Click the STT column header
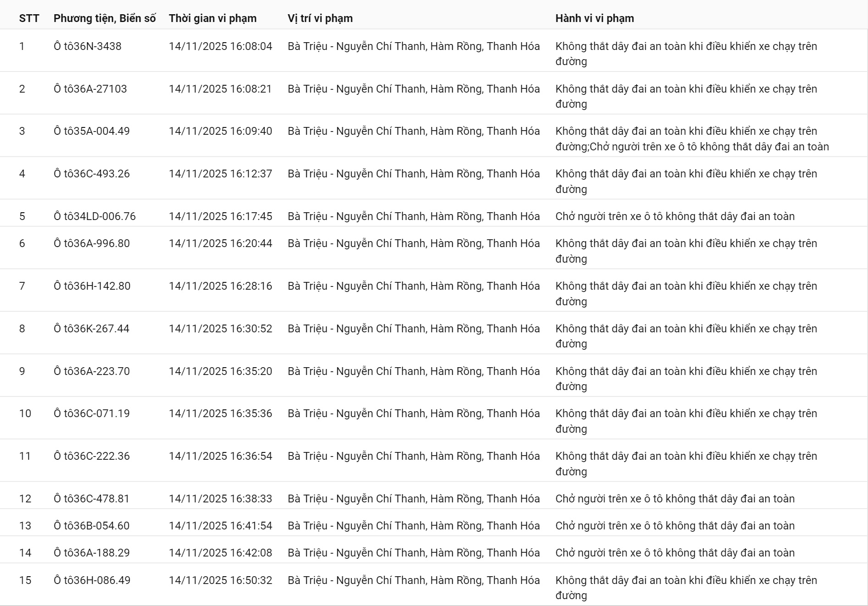Viewport: 868px width, 606px height. tap(29, 18)
